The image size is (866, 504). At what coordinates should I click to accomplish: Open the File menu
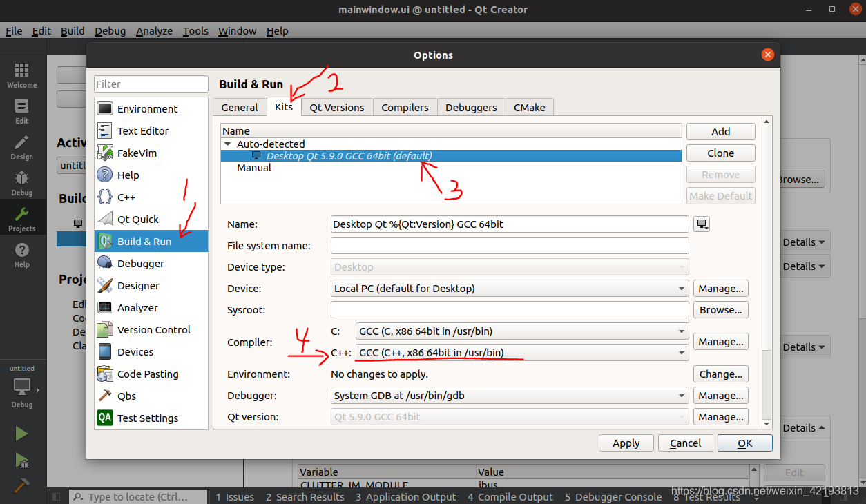click(14, 31)
